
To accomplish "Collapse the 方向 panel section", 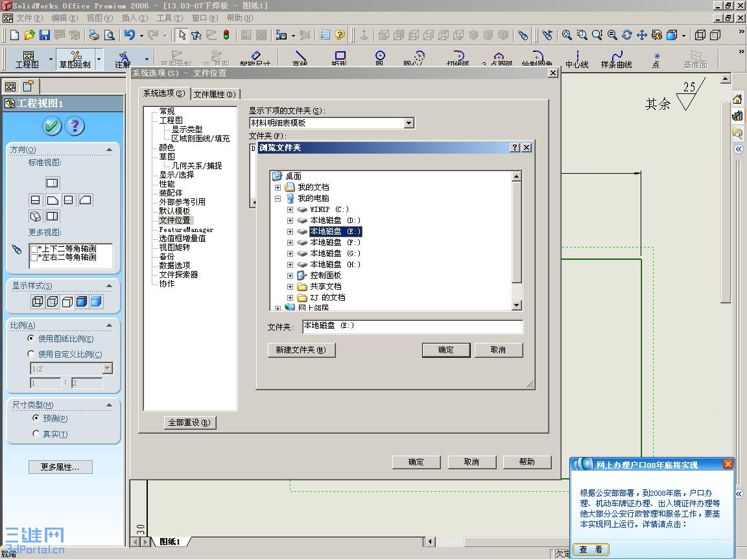I will (109, 150).
